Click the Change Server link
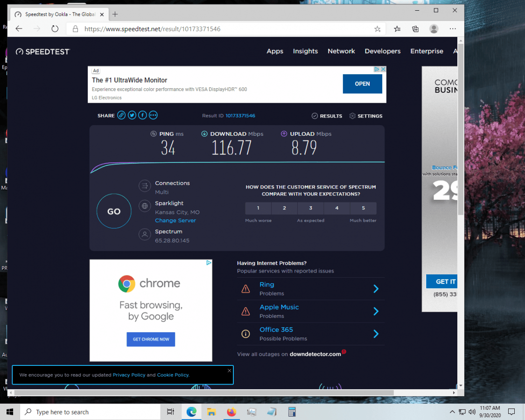The width and height of the screenshot is (525, 420). click(x=175, y=220)
